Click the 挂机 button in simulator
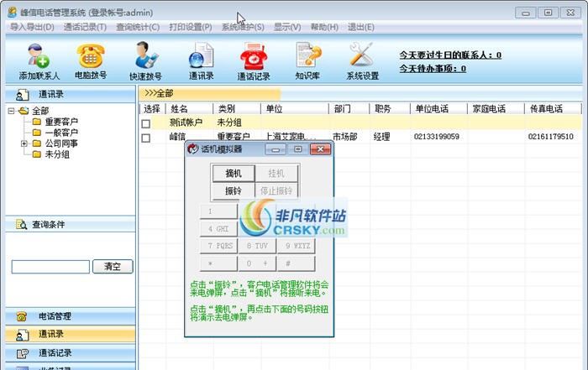Image resolution: width=588 pixels, height=370 pixels. (x=276, y=174)
